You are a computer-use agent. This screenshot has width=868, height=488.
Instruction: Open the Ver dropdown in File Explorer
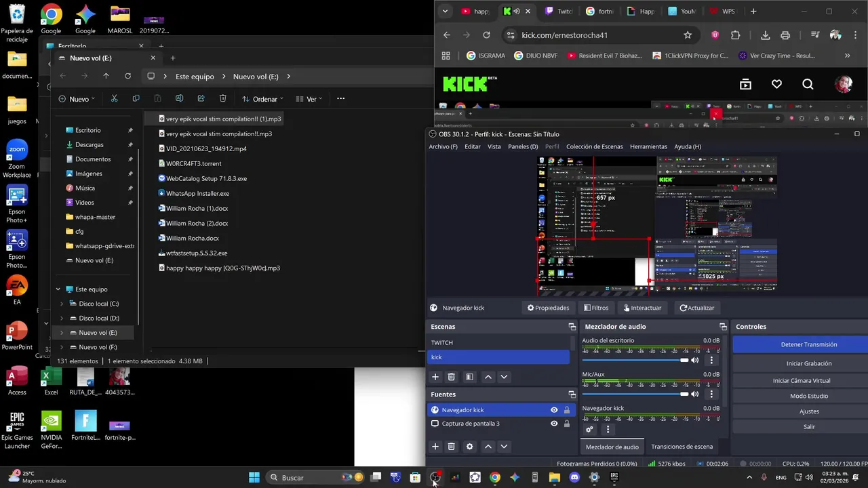click(311, 99)
